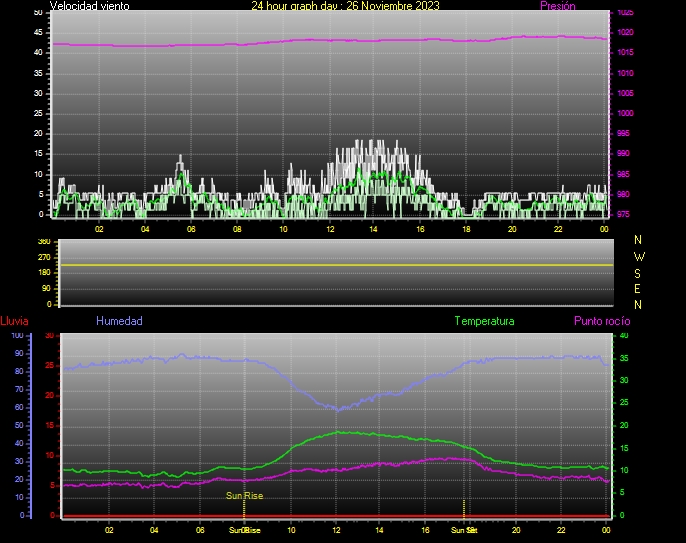Select the 'E' compass direction letter
Image resolution: width=686 pixels, height=543 pixels.
pyautogui.click(x=637, y=289)
